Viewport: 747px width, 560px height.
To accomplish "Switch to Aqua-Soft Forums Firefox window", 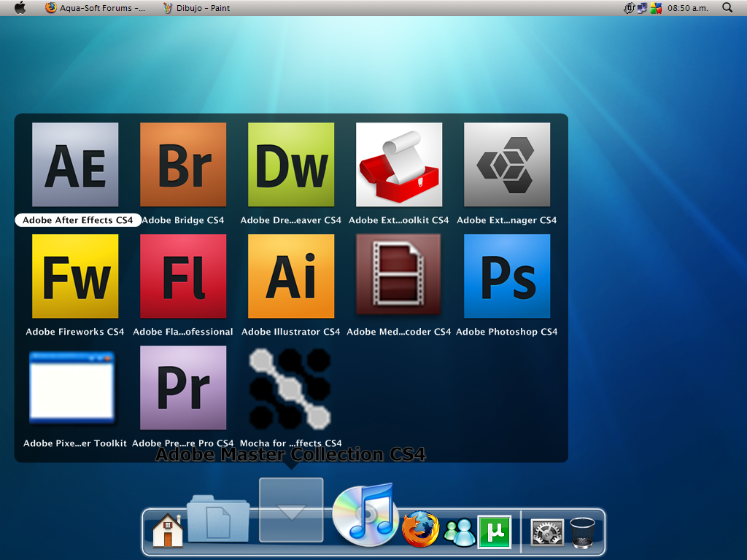I will pos(96,8).
